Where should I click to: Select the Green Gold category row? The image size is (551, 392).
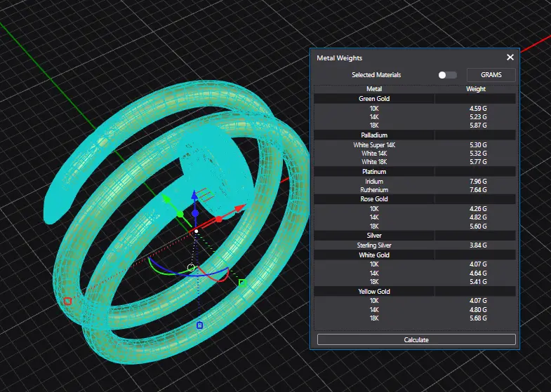(415, 99)
